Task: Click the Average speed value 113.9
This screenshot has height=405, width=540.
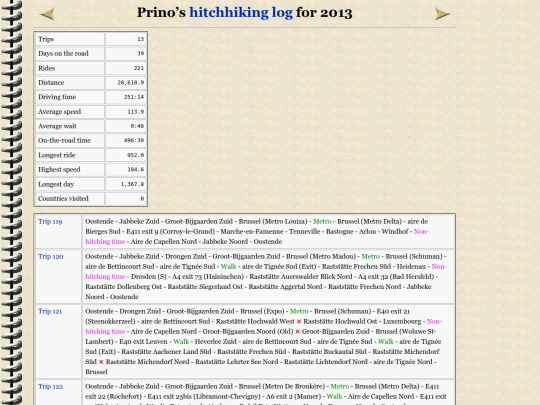Action: (135, 112)
